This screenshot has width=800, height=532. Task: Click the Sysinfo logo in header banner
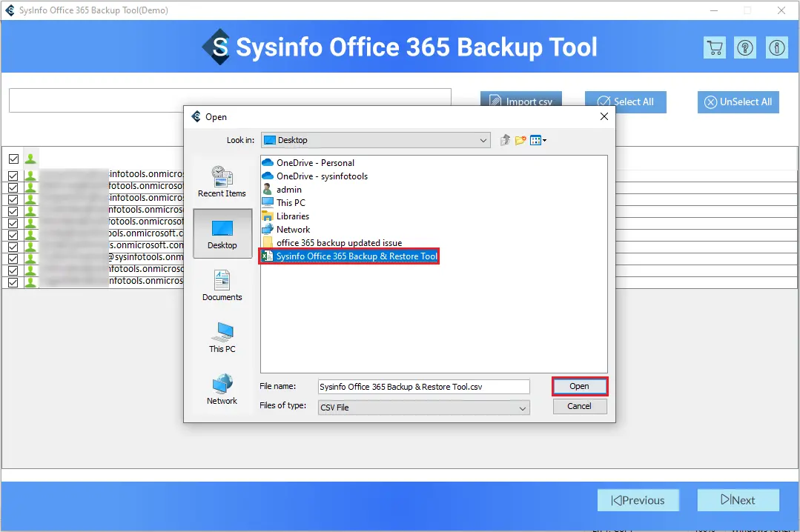click(216, 47)
